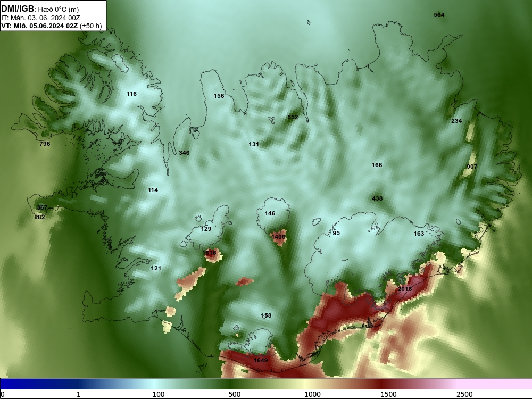Image resolution: width=532 pixels, height=399 pixels.
Task: Click the 100 mark on the color scale
Action: coord(159,394)
